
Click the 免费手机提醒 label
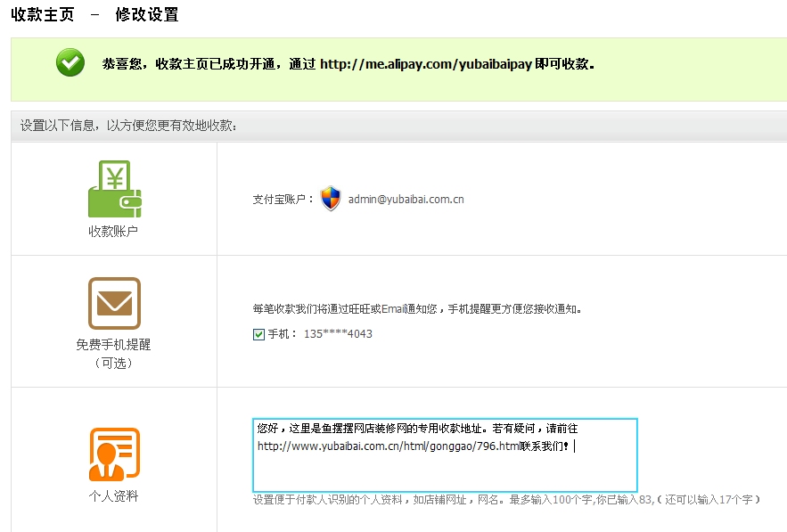[x=113, y=345]
